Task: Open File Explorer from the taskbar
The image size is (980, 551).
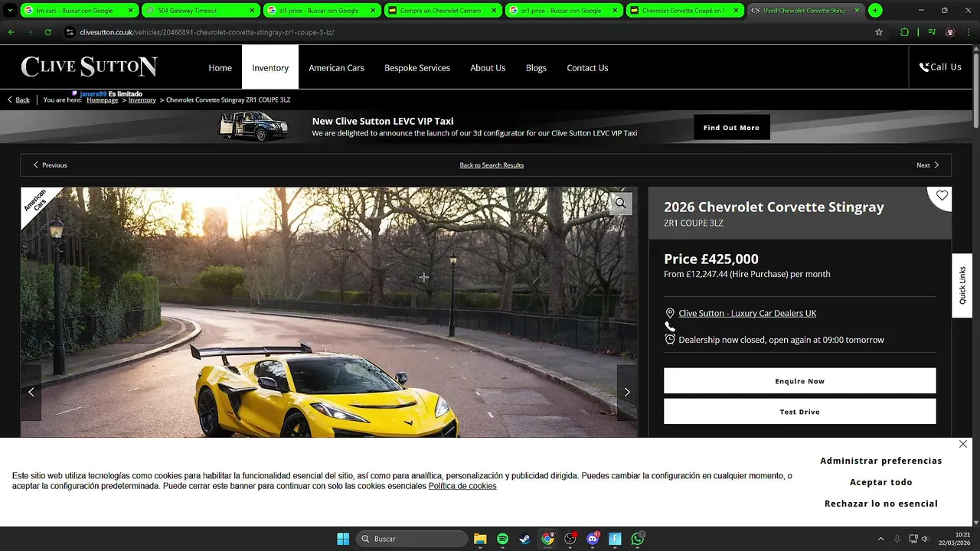Action: point(480,539)
